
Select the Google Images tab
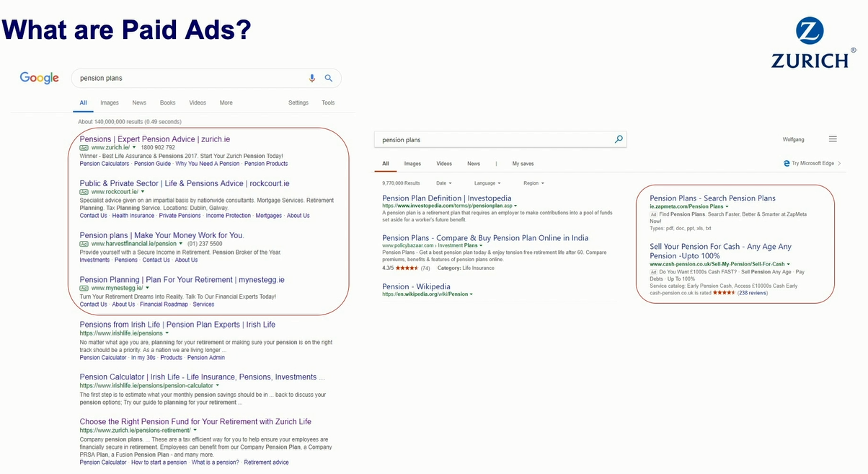point(110,103)
